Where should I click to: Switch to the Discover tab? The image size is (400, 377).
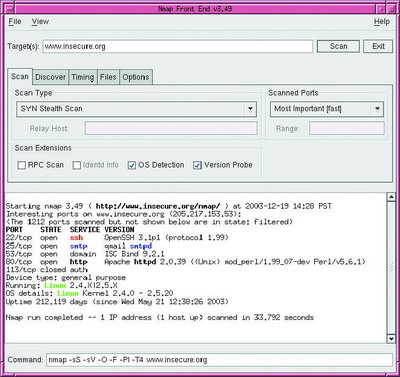(51, 77)
